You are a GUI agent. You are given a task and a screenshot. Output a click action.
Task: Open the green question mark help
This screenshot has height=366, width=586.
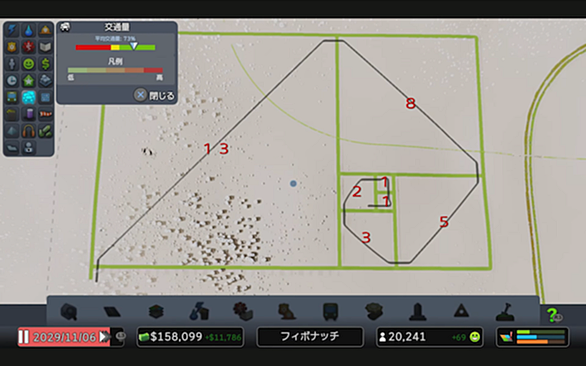point(553,315)
